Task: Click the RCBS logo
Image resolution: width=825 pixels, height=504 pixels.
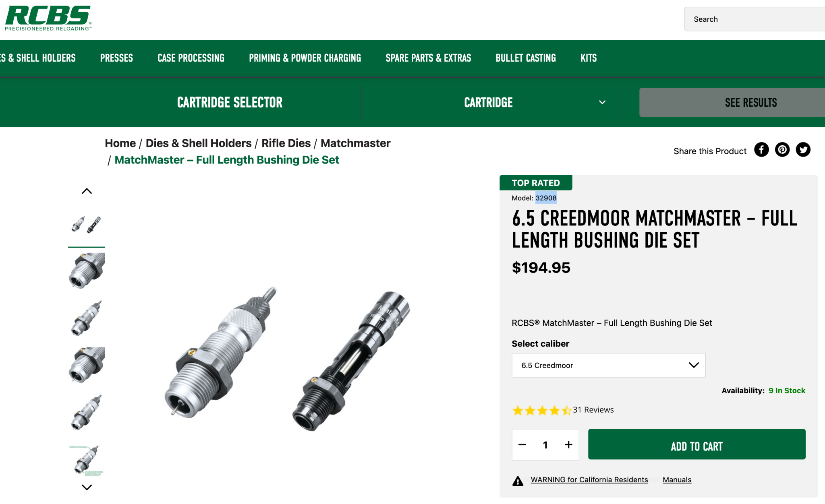Action: click(48, 18)
